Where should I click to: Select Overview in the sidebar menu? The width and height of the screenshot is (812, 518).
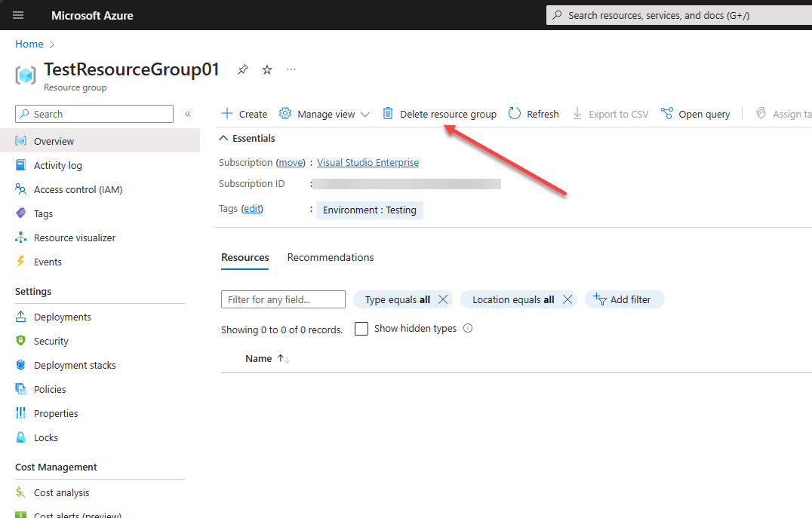pyautogui.click(x=100, y=141)
